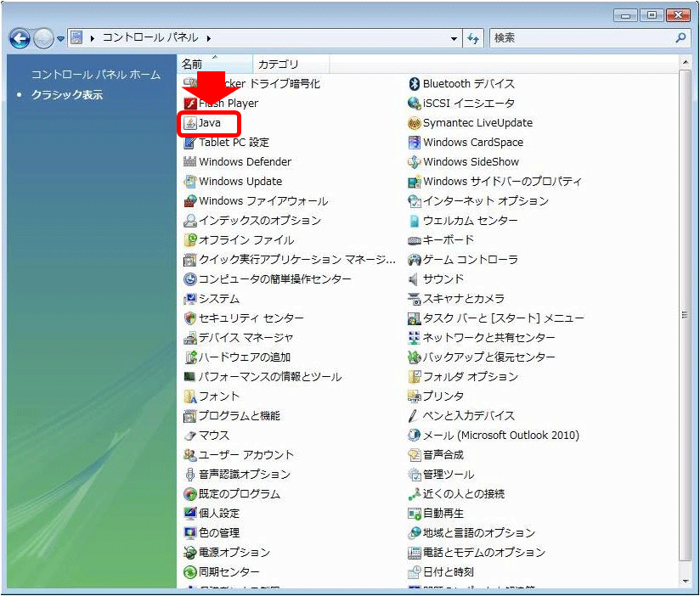Open the Windows CardSpace icon
The height and width of the screenshot is (596, 700).
point(415,143)
